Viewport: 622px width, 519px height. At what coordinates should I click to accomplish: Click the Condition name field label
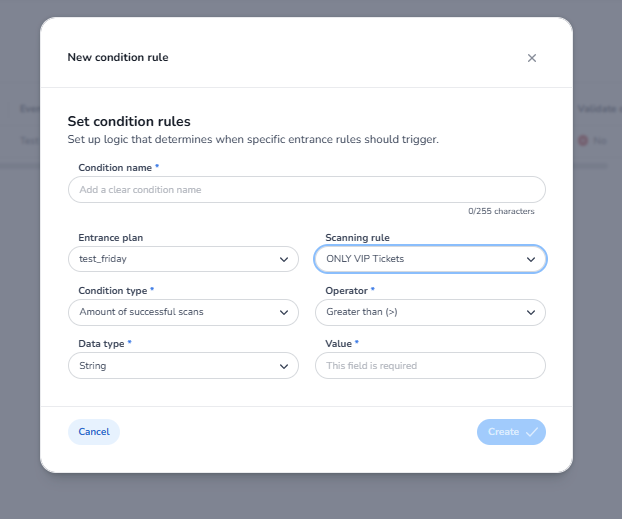[x=116, y=167]
